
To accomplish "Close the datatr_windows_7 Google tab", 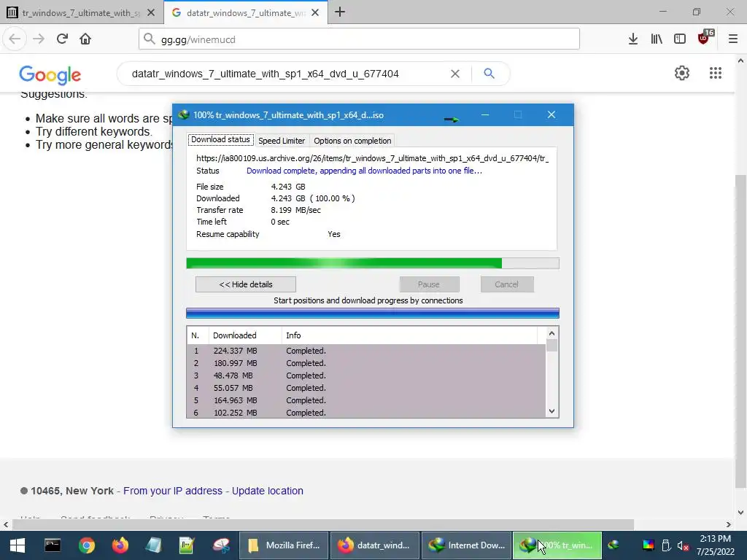I will 315,13.
